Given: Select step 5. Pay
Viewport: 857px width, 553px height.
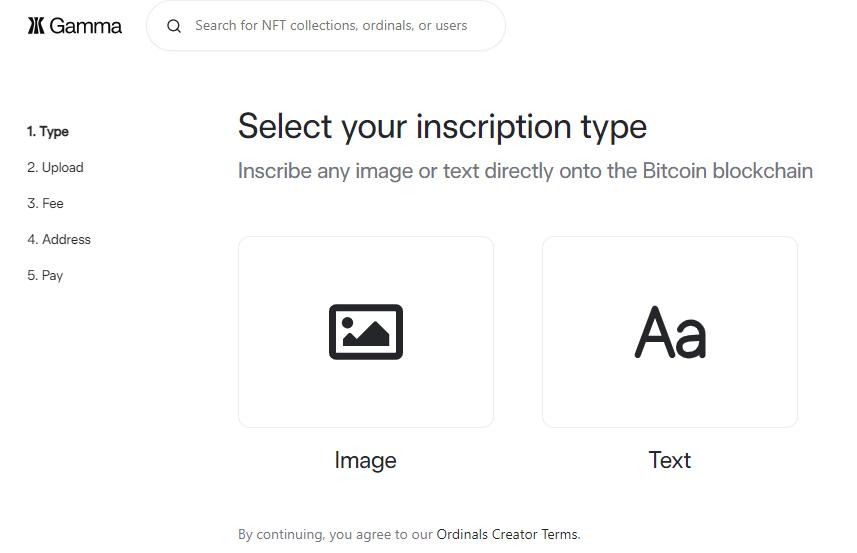Looking at the screenshot, I should click(x=45, y=276).
